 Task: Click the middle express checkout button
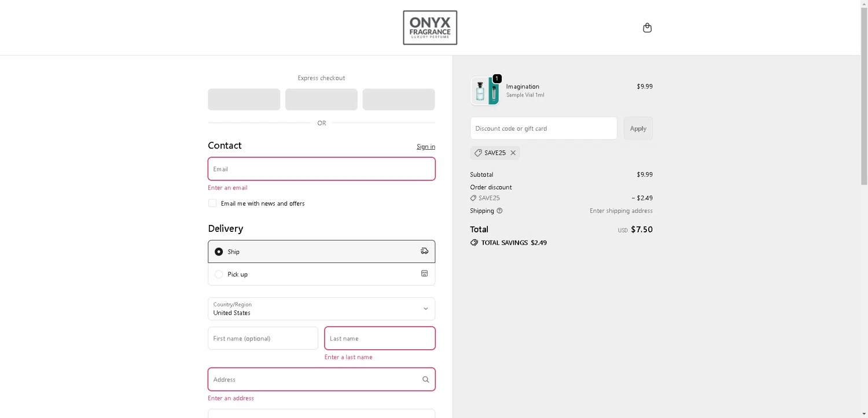click(x=321, y=99)
